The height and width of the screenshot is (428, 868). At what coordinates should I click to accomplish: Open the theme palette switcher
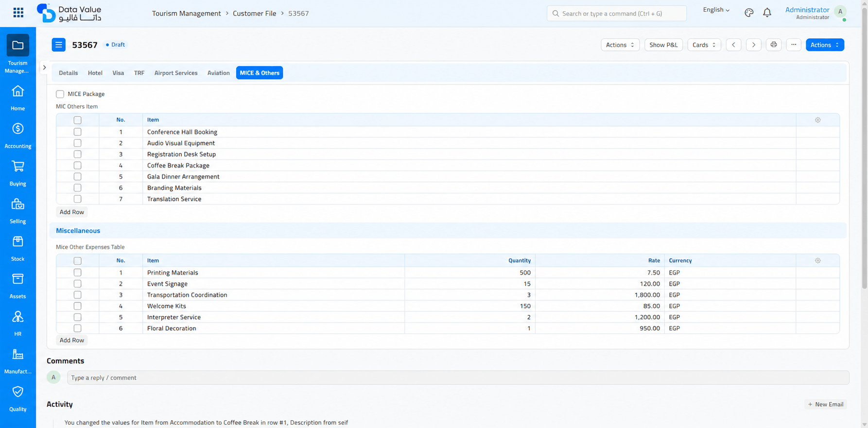[749, 13]
